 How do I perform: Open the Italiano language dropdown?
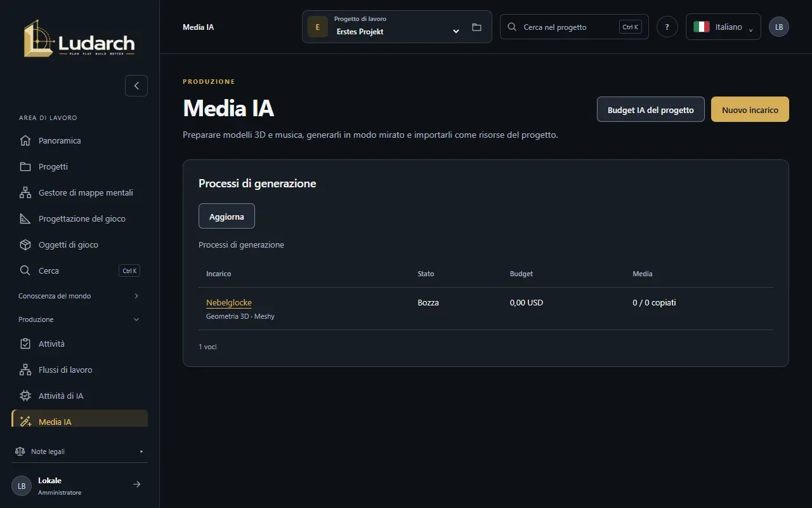pyautogui.click(x=723, y=27)
